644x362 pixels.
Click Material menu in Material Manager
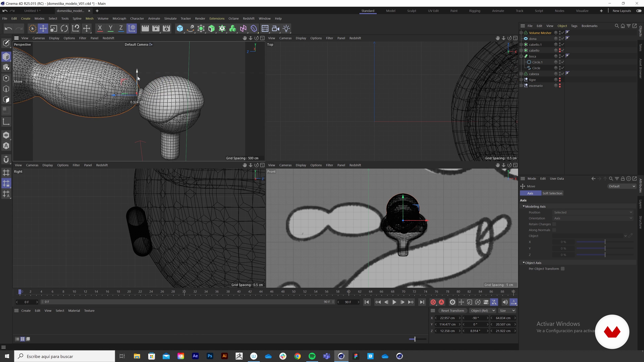(x=74, y=311)
